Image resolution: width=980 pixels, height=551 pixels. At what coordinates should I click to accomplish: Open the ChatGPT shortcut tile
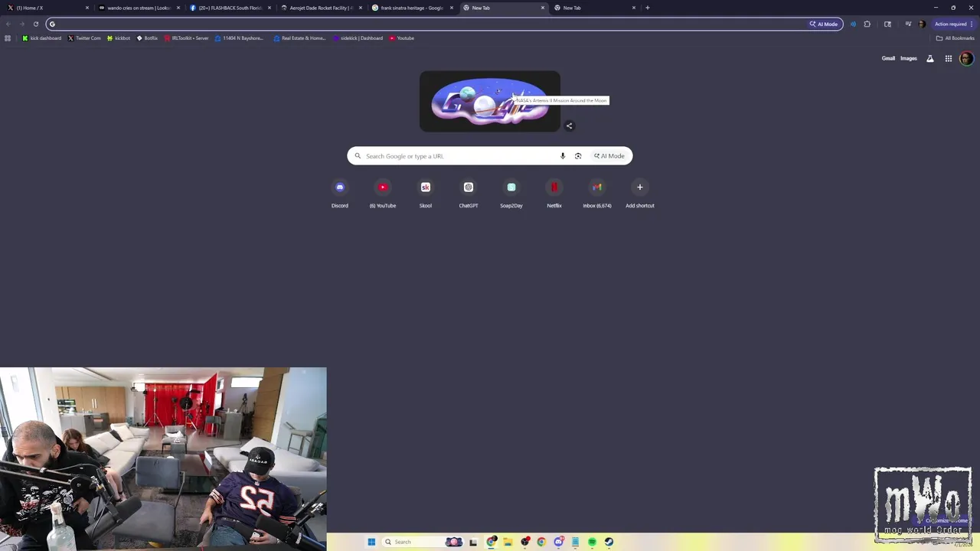coord(469,193)
